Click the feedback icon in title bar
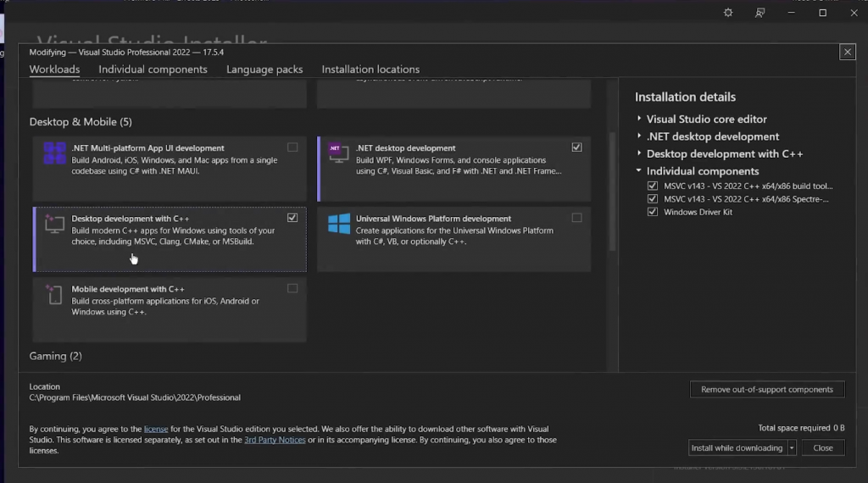The image size is (868, 483). [x=760, y=13]
